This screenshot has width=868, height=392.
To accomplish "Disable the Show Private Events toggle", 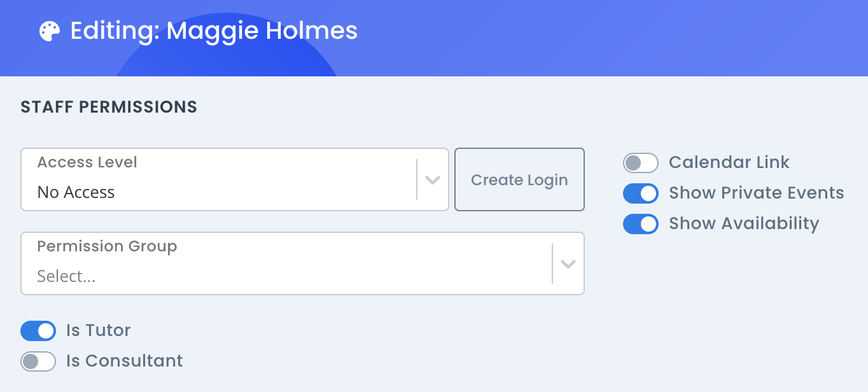I will coord(641,193).
